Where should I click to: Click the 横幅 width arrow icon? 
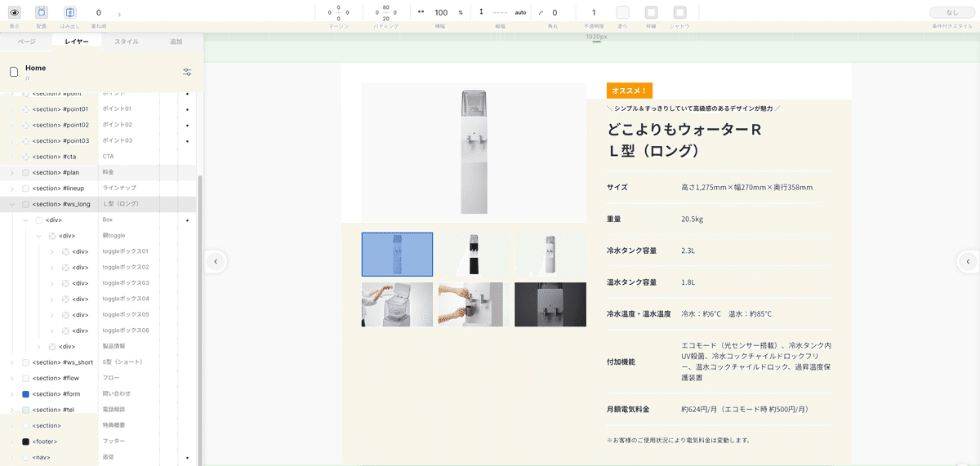421,12
